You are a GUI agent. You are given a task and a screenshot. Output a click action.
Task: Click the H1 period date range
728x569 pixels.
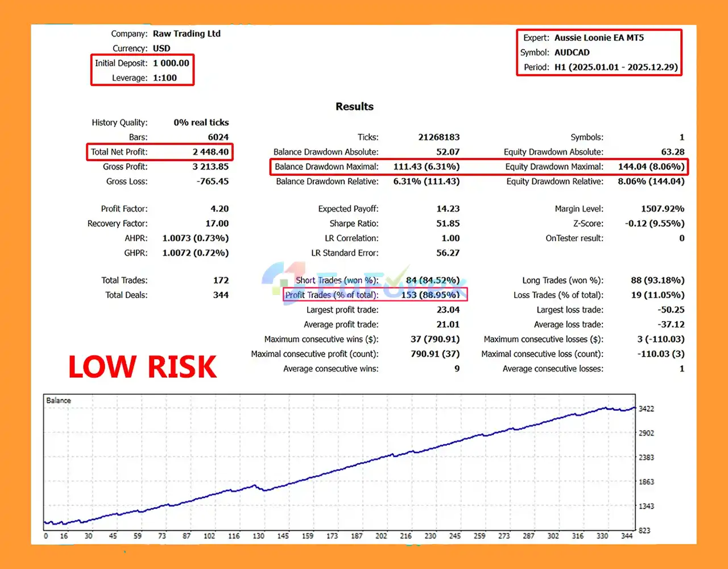pos(616,67)
